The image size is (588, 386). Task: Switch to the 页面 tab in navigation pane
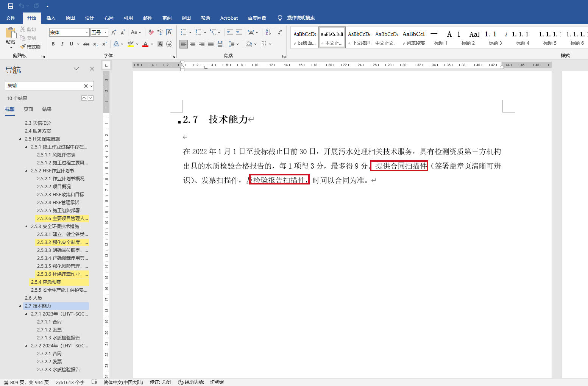(x=28, y=109)
